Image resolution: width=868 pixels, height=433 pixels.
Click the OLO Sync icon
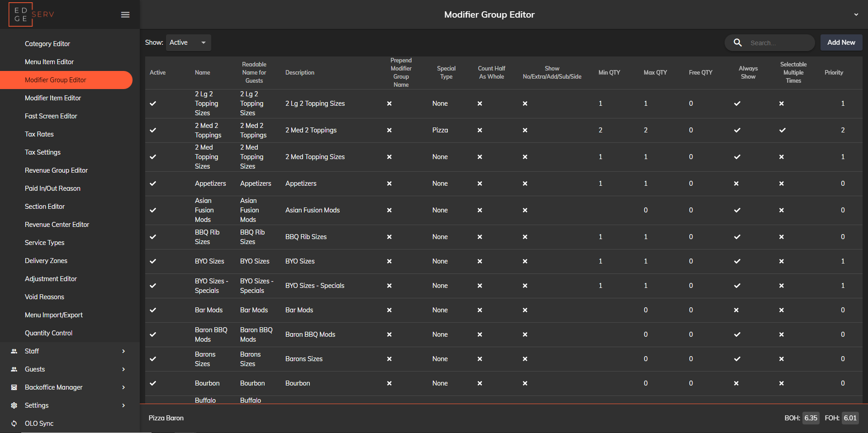click(x=14, y=424)
